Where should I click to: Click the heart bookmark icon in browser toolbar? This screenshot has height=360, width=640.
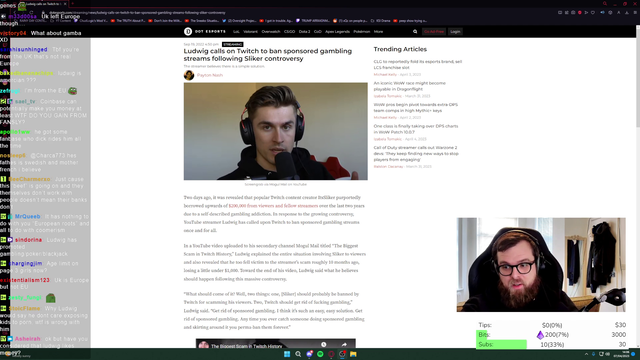(x=593, y=13)
